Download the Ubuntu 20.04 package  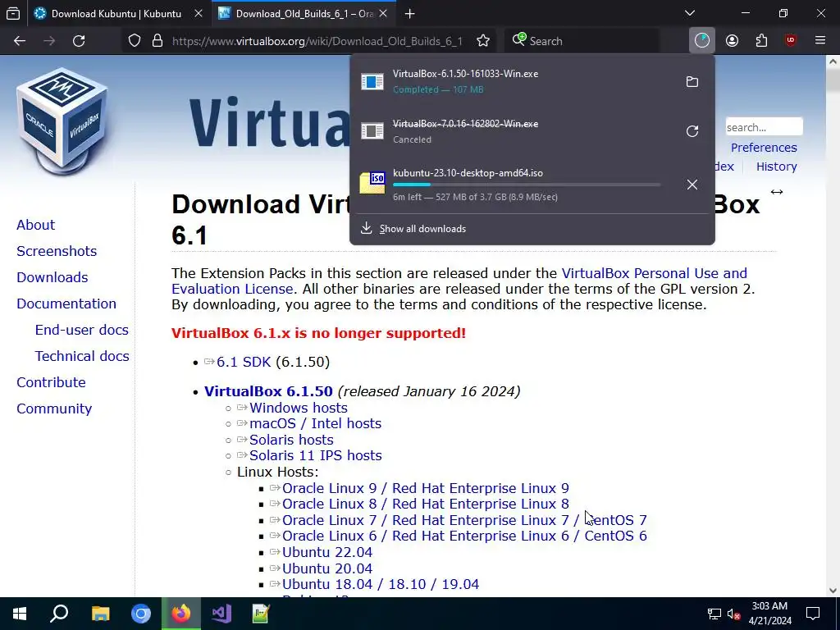pos(326,568)
